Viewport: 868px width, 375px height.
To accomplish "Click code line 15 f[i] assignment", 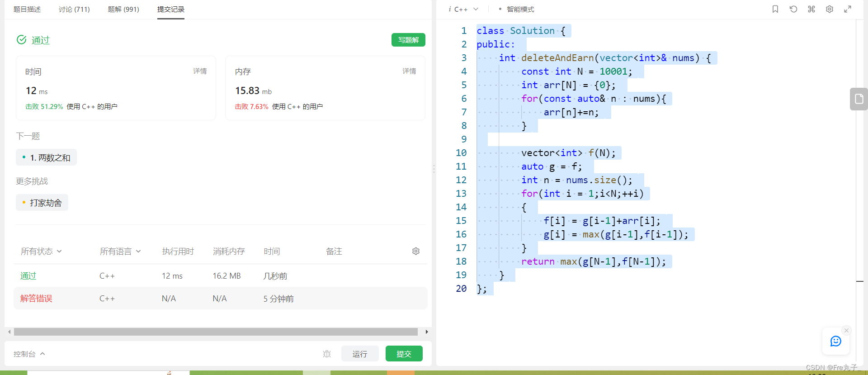I will coord(602,221).
